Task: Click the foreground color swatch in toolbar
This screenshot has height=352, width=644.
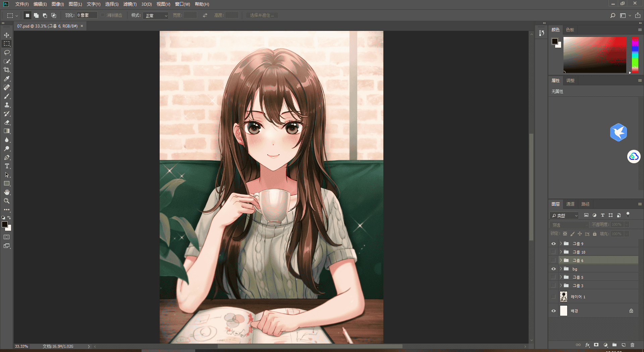Action: pos(5,224)
